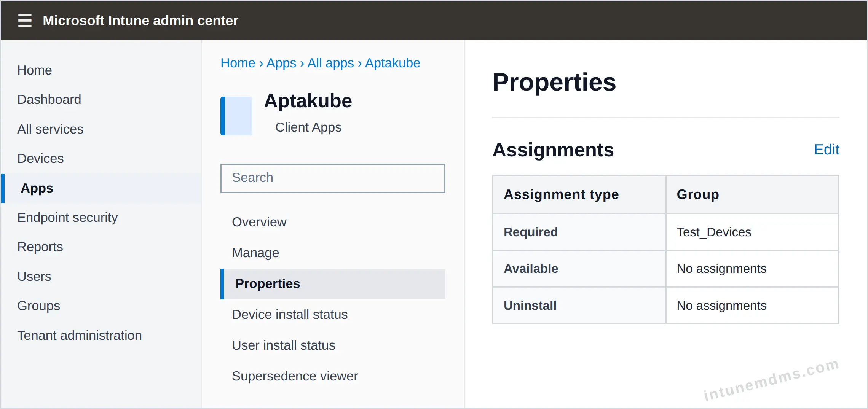Viewport: 868px width, 409px height.
Task: Click the Microsoft Intune admin center title
Action: pos(140,20)
